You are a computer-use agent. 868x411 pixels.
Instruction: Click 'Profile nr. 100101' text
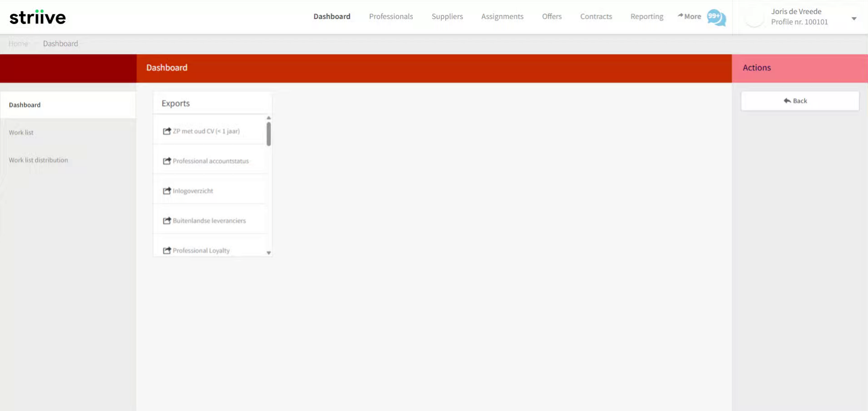point(799,22)
